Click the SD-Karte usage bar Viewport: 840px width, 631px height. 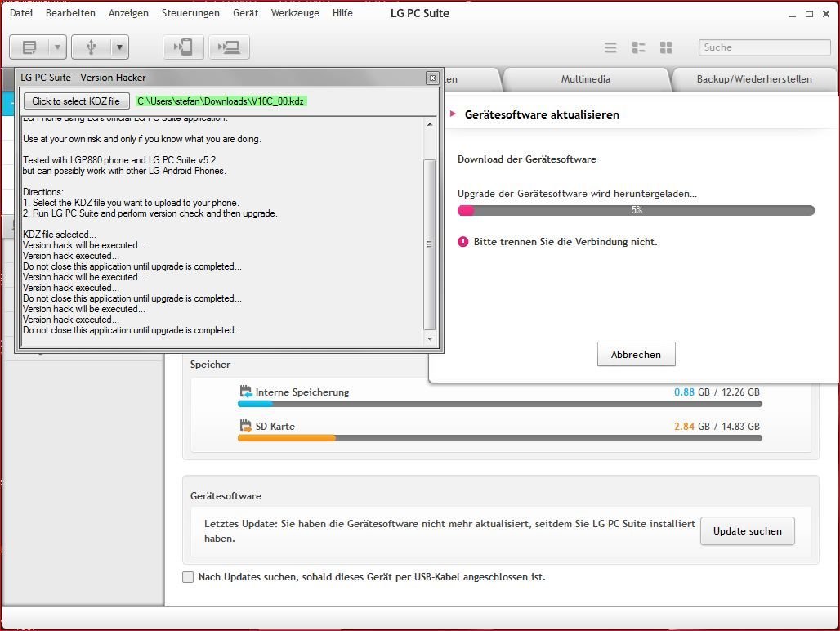pos(500,438)
